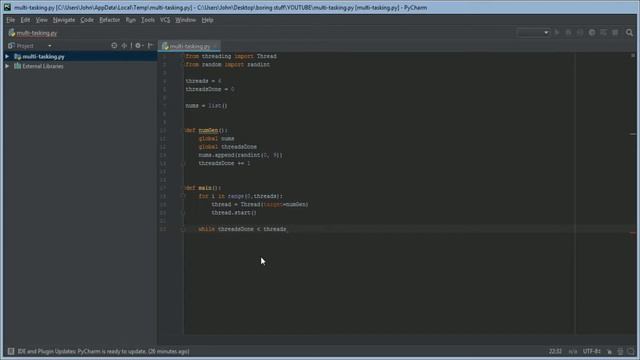This screenshot has width=640, height=360.
Task: Open the Window menu
Action: pos(185,20)
